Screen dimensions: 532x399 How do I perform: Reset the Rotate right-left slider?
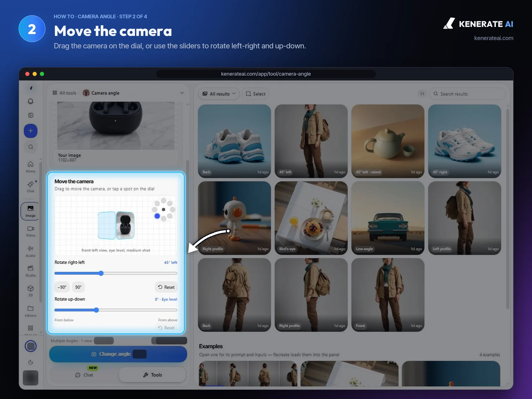coord(166,287)
